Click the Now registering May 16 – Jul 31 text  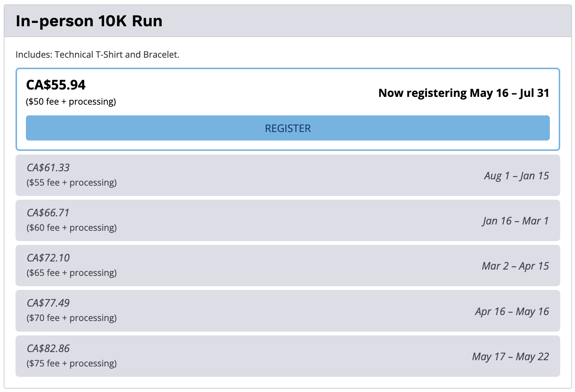pos(464,93)
